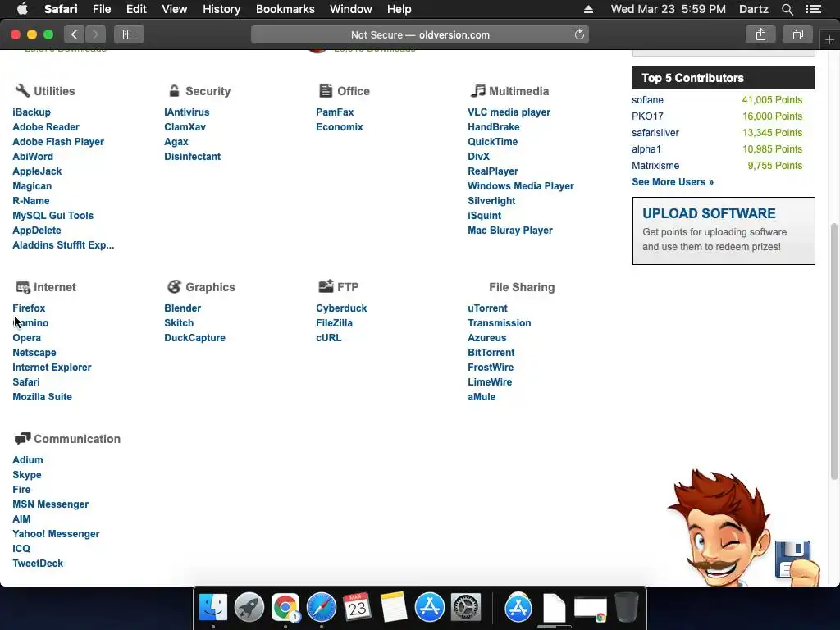Open the Adobe Flash Player link

pyautogui.click(x=58, y=142)
